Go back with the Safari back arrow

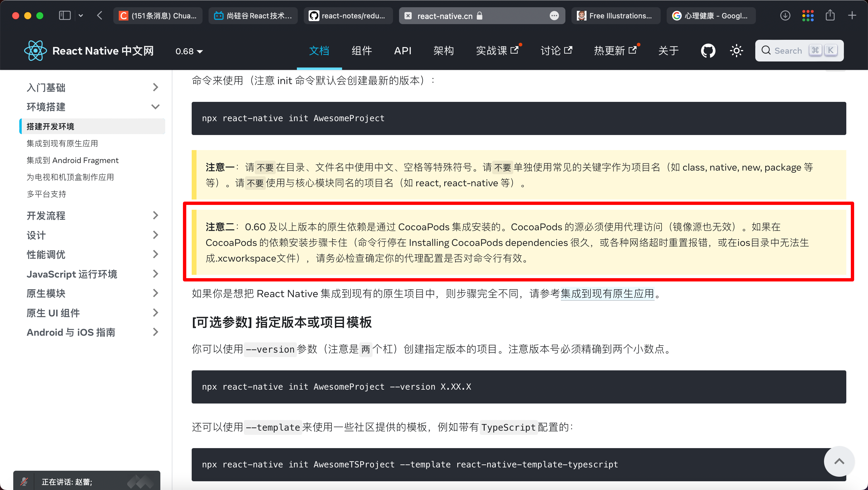click(x=99, y=15)
